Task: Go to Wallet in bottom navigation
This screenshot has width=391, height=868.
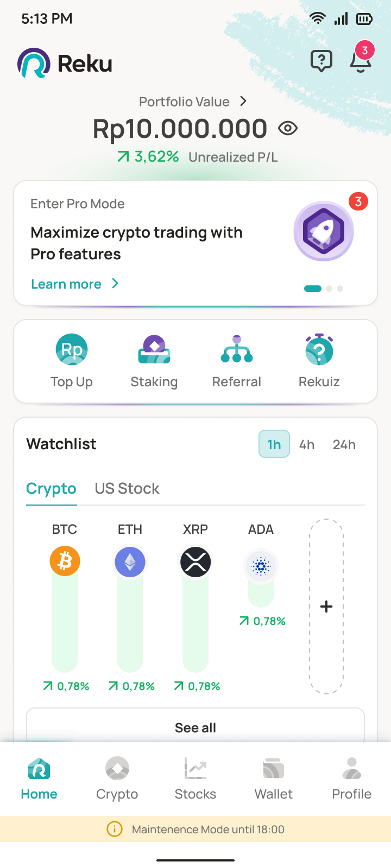Action: 274,779
